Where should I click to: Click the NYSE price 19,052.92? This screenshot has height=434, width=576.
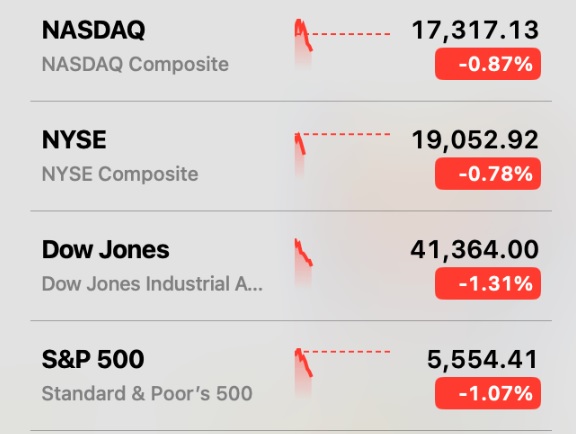click(x=475, y=140)
